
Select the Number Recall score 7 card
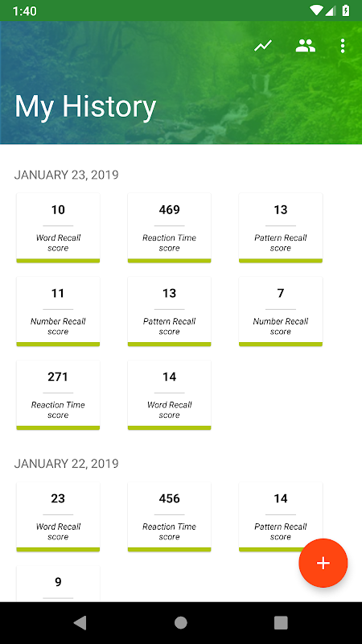[281, 312]
